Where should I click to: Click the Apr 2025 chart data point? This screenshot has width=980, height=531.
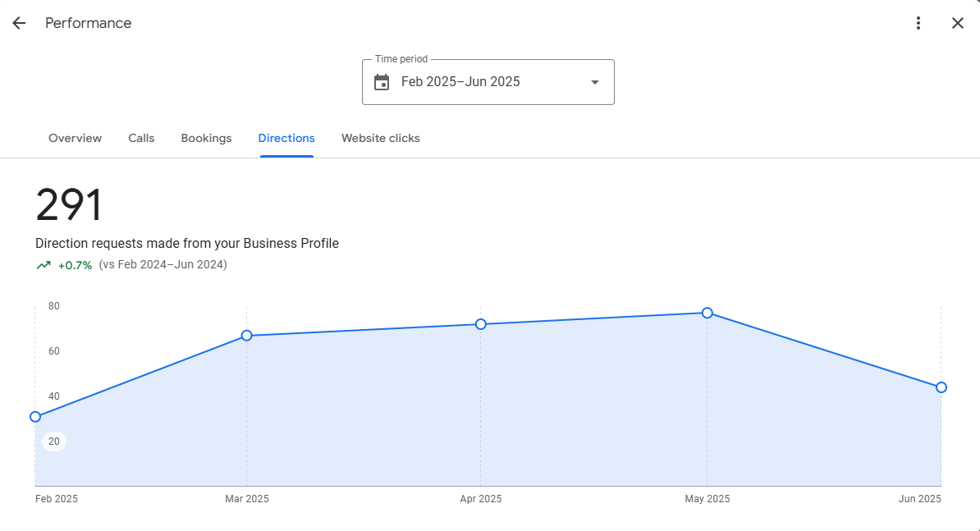tap(481, 324)
